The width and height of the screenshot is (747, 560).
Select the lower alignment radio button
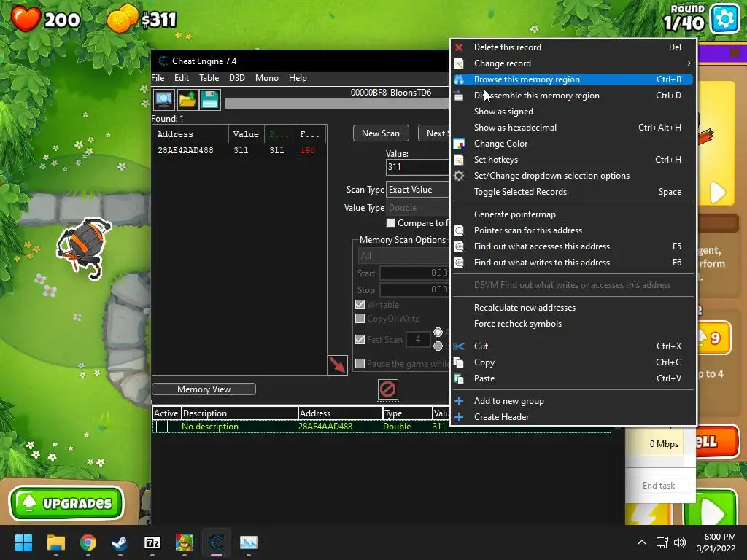[x=438, y=346]
